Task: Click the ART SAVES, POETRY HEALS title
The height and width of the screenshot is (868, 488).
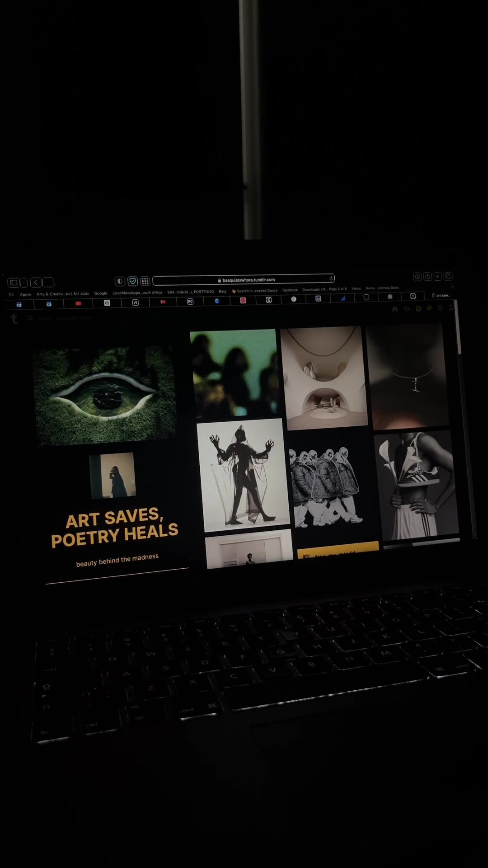Action: [115, 528]
